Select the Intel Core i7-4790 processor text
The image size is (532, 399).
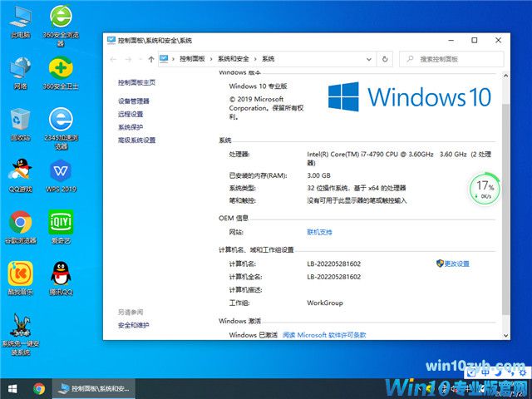point(399,159)
